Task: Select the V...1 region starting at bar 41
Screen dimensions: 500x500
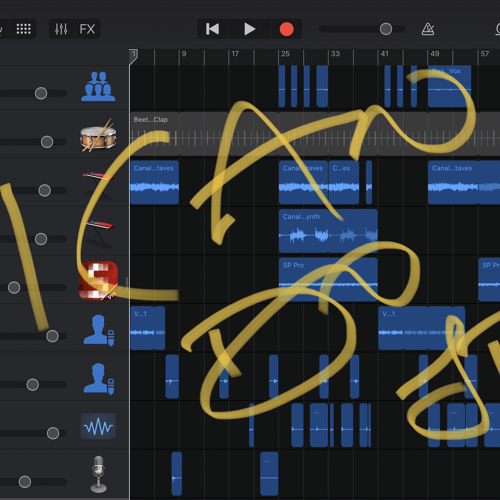Action: point(422,328)
